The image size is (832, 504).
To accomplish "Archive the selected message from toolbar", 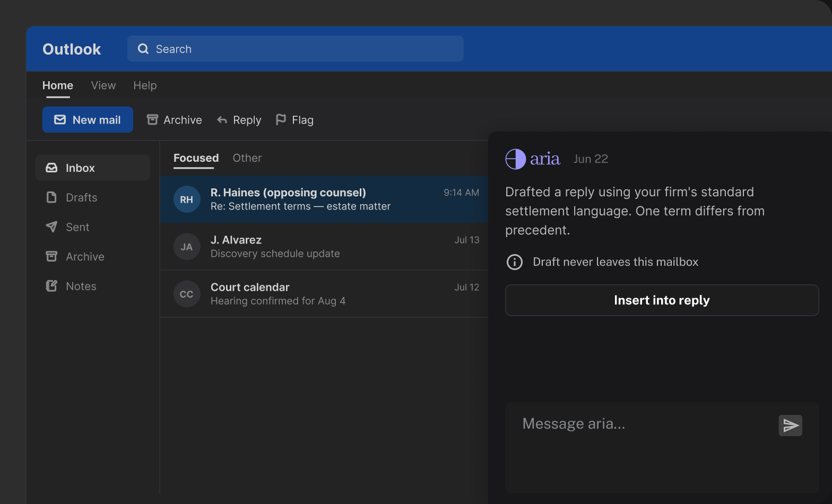I will [175, 120].
